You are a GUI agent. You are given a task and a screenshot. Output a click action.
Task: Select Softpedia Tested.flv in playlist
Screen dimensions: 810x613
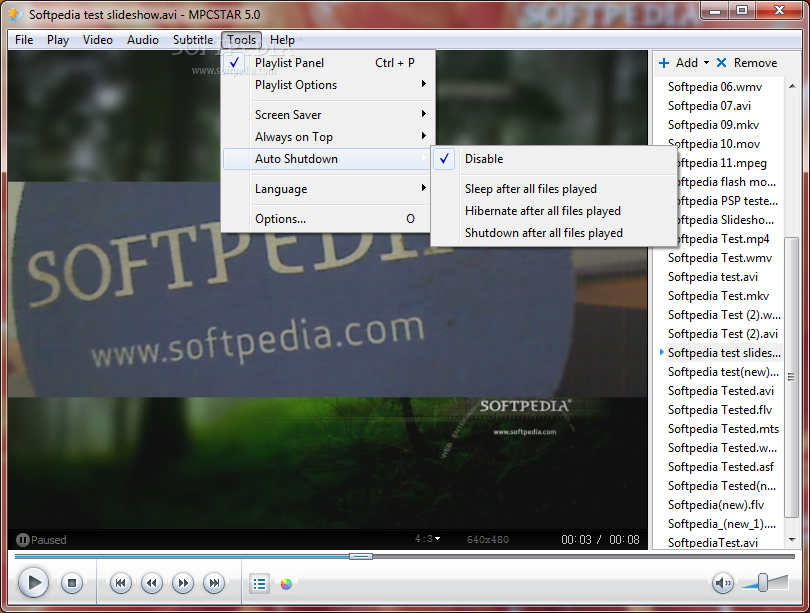(x=720, y=410)
